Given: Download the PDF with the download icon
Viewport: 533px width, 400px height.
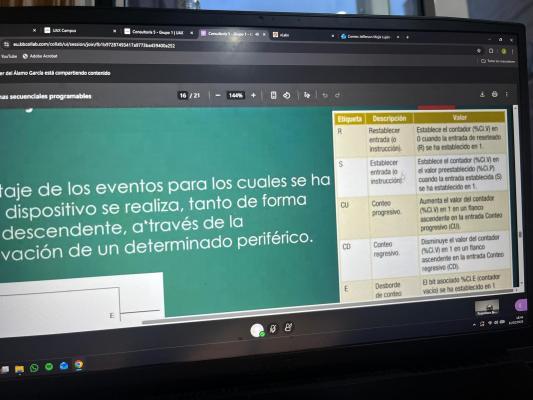Looking at the screenshot, I should (x=482, y=94).
